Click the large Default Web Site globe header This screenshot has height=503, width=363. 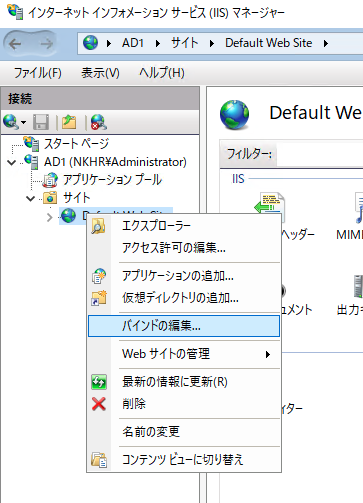[235, 115]
